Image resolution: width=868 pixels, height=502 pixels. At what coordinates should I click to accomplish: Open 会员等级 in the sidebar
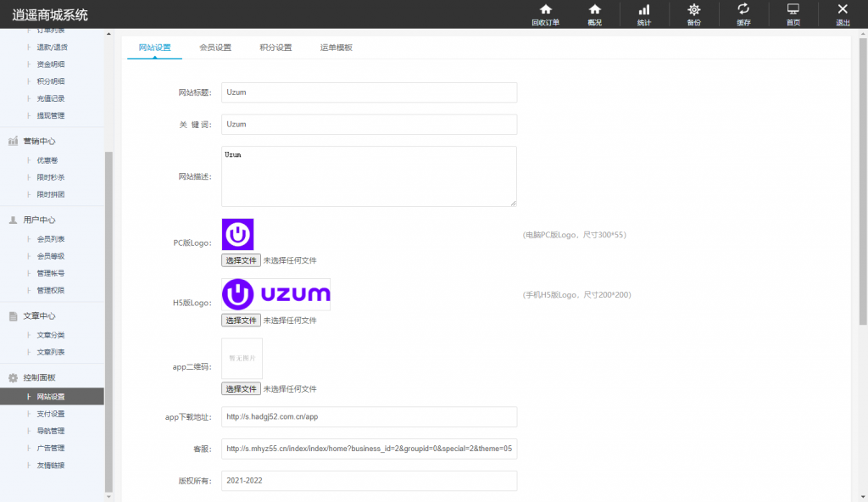click(x=51, y=257)
